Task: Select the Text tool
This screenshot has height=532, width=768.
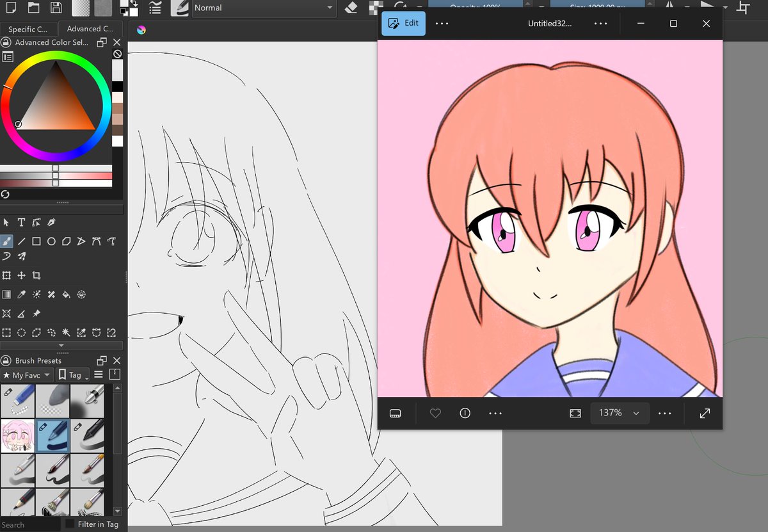Action: (x=21, y=222)
